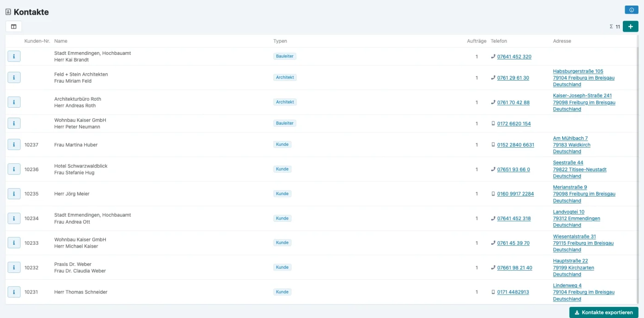Click the blue help info button

click(x=631, y=10)
